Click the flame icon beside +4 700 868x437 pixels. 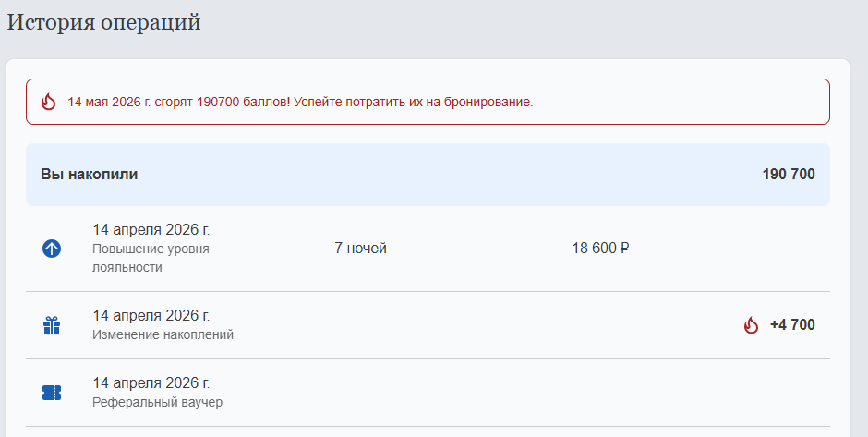tap(751, 325)
